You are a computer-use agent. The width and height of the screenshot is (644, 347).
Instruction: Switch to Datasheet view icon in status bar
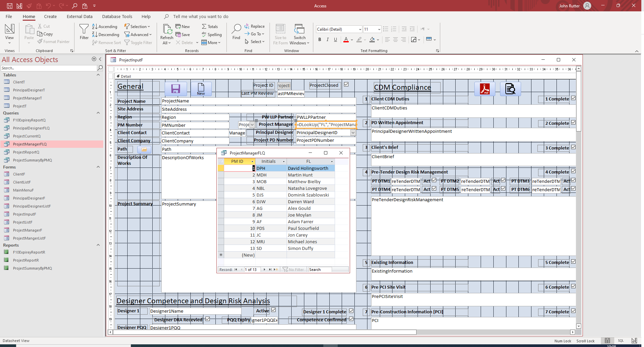608,341
